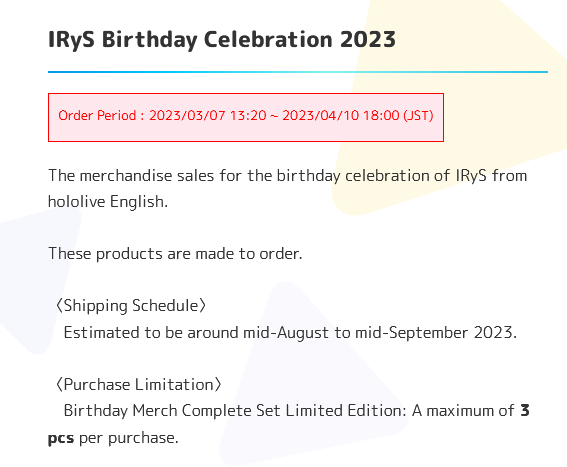Click the bold number 3 in purchase limit

tap(525, 411)
